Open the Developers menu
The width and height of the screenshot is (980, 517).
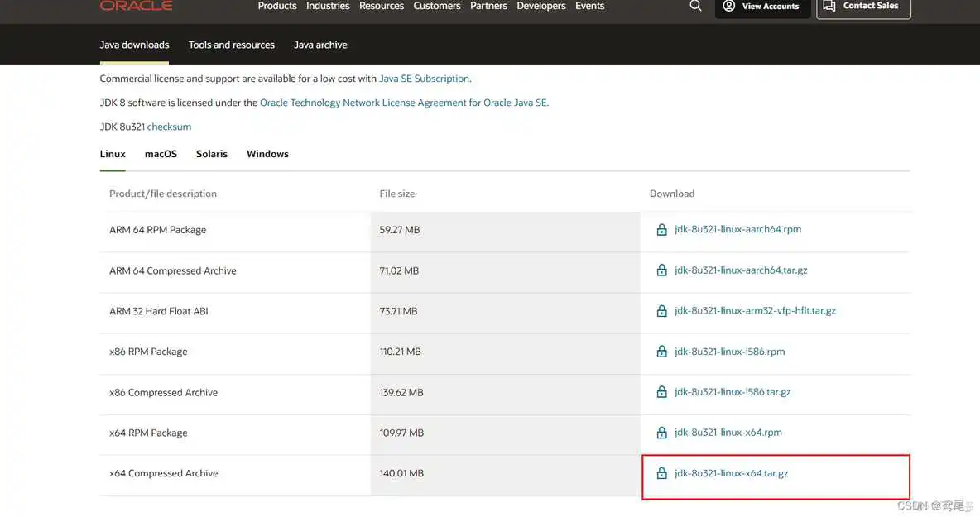tap(541, 6)
